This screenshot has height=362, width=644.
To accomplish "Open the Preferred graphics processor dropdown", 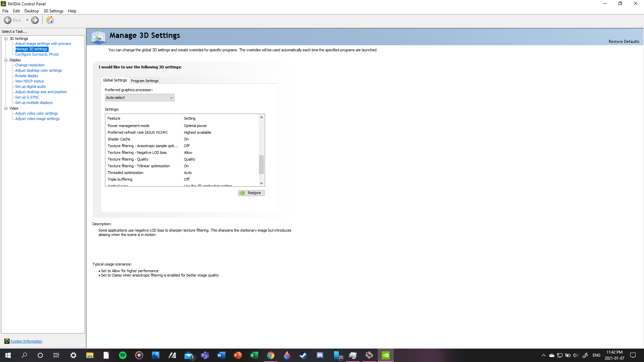I will [x=140, y=98].
